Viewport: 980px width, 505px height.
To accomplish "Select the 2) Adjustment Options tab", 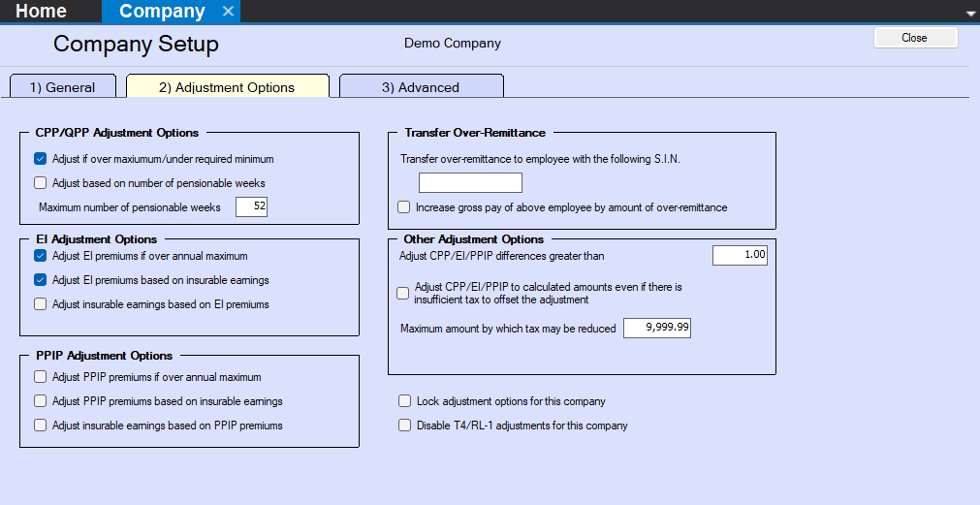I will coord(227,87).
